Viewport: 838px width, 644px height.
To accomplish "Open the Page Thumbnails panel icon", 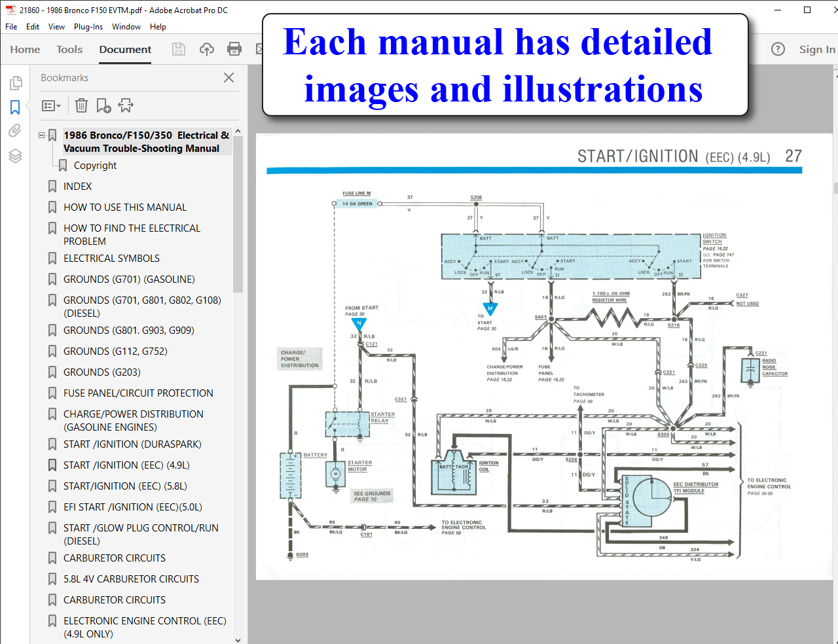I will pos(16,83).
